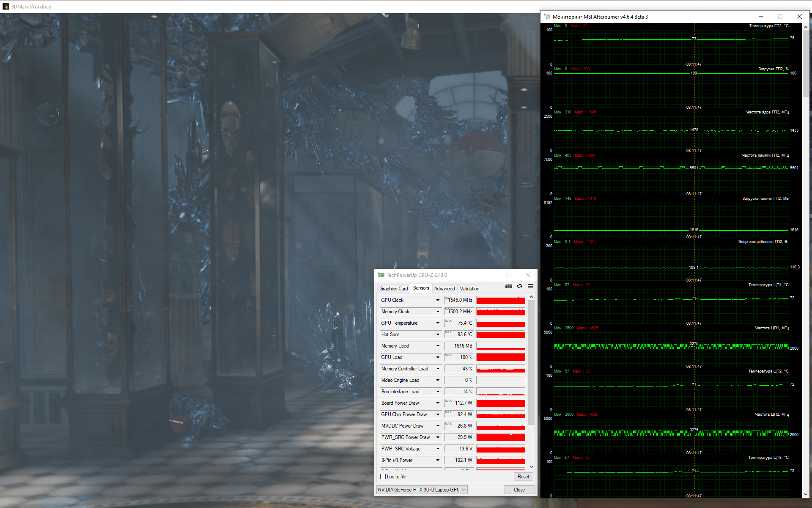
Task: Click the MSI Afterburner title bar icon
Action: (x=547, y=17)
